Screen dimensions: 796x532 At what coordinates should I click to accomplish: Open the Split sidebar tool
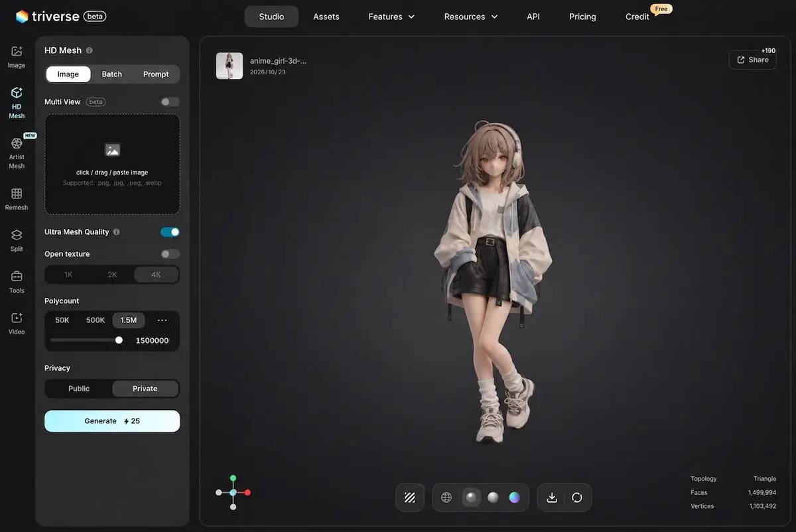tap(17, 241)
